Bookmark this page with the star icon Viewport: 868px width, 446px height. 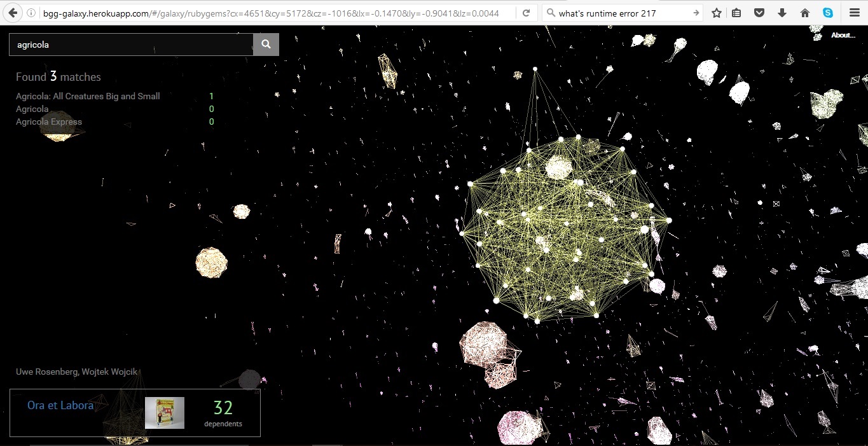tap(715, 12)
